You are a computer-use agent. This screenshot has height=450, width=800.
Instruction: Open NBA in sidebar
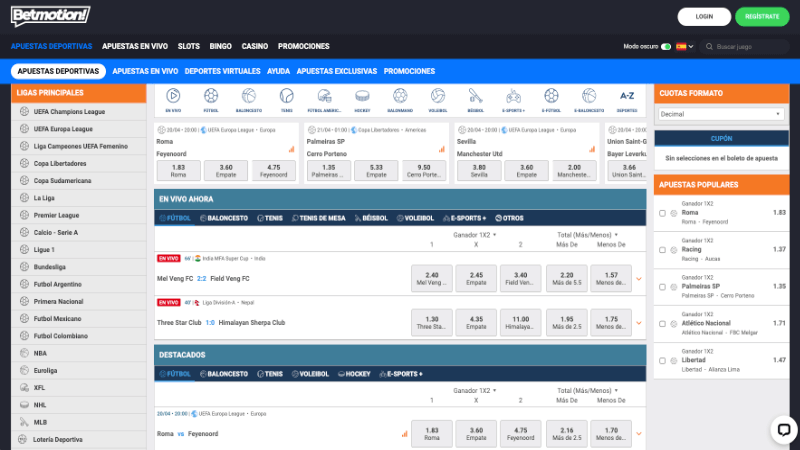pyautogui.click(x=79, y=353)
